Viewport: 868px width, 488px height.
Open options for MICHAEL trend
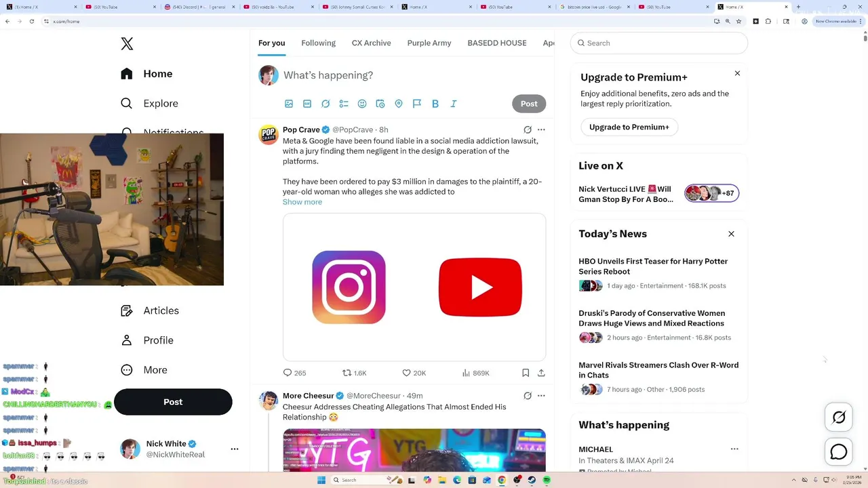(x=734, y=449)
